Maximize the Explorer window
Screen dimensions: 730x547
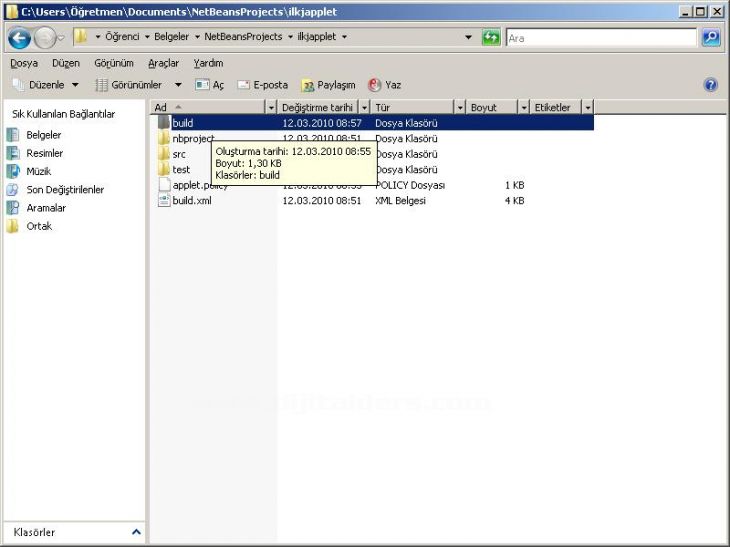(x=700, y=12)
